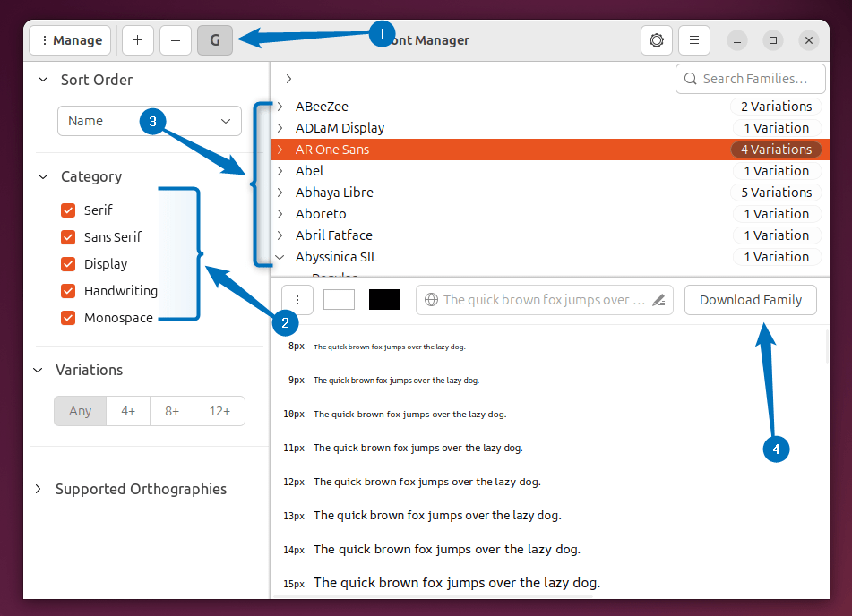The image size is (852, 616).
Task: Click the minus icon to remove fonts
Action: (x=176, y=39)
